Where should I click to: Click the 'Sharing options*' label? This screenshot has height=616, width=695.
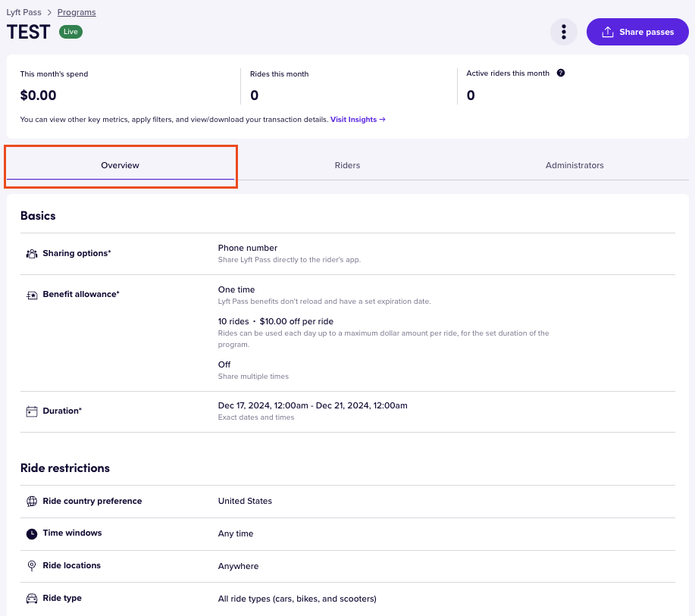tap(77, 254)
